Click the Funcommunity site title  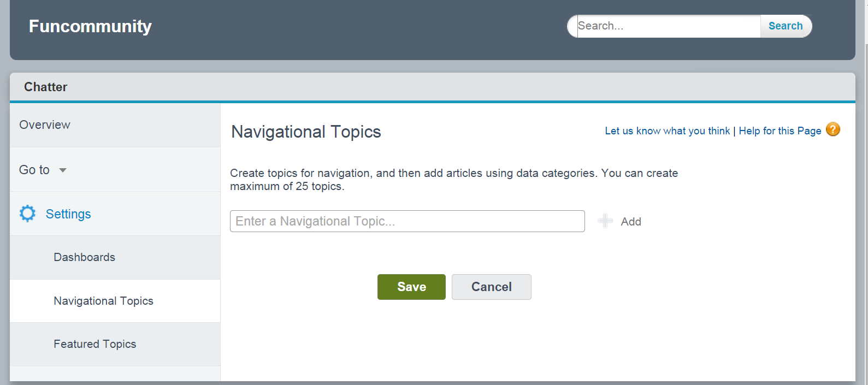90,26
